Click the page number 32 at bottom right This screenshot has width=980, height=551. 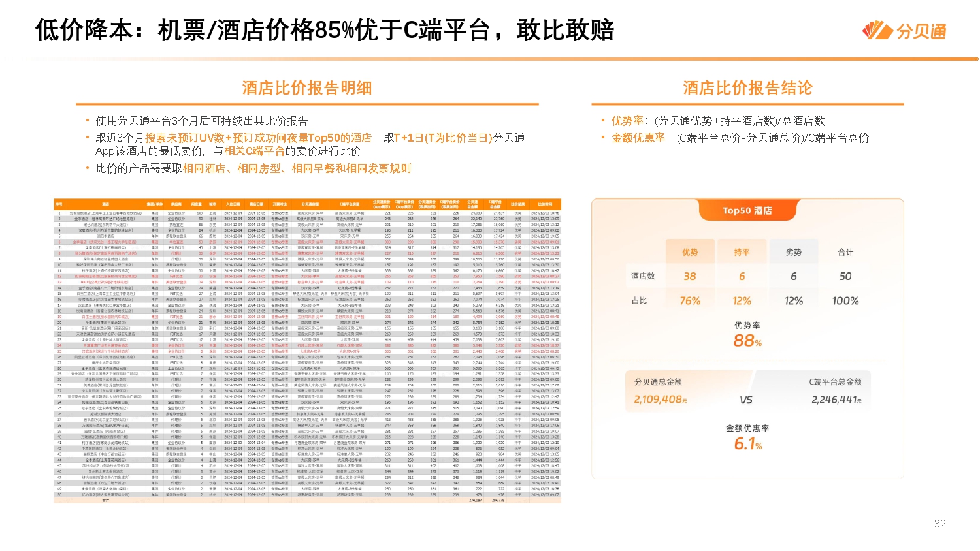coord(939,522)
